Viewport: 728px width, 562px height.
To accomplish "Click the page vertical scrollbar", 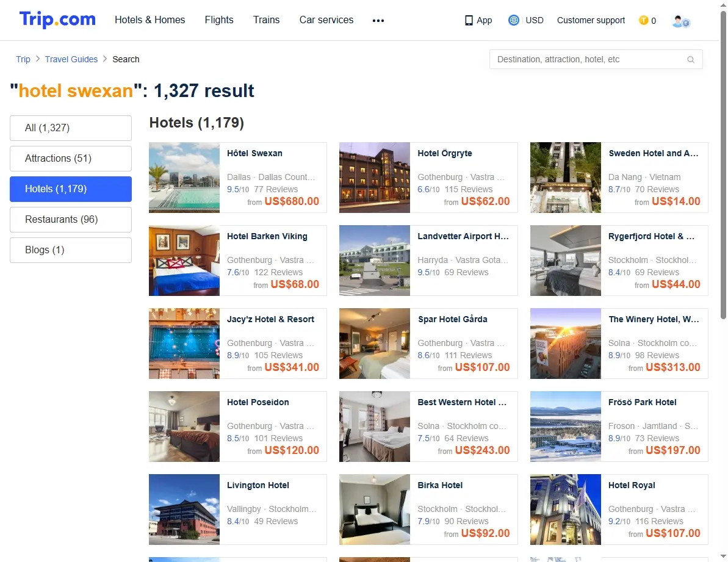I will pos(723,165).
